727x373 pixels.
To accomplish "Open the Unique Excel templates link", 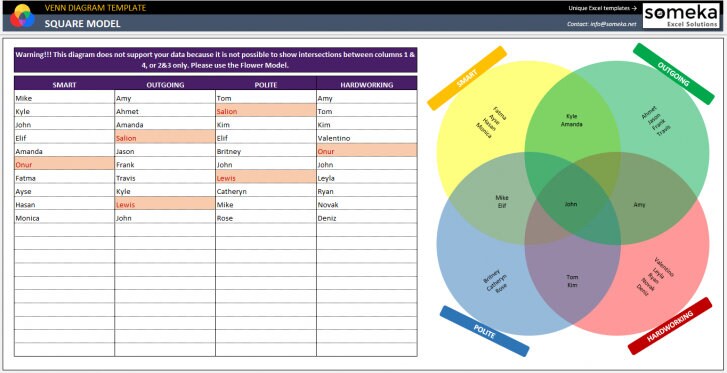I will pyautogui.click(x=603, y=8).
